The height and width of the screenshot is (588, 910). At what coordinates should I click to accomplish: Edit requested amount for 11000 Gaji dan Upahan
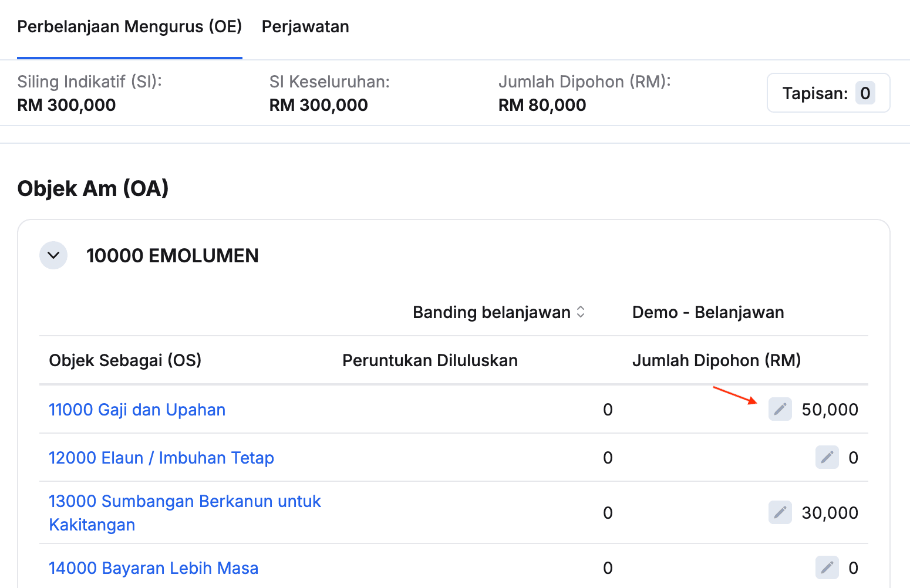780,409
